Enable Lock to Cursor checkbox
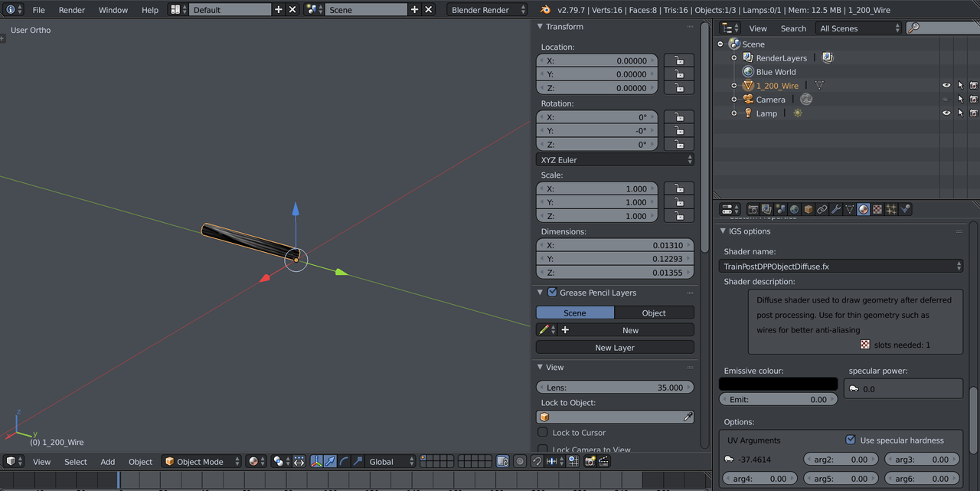Screen dimensions: 980x491 click(x=543, y=433)
